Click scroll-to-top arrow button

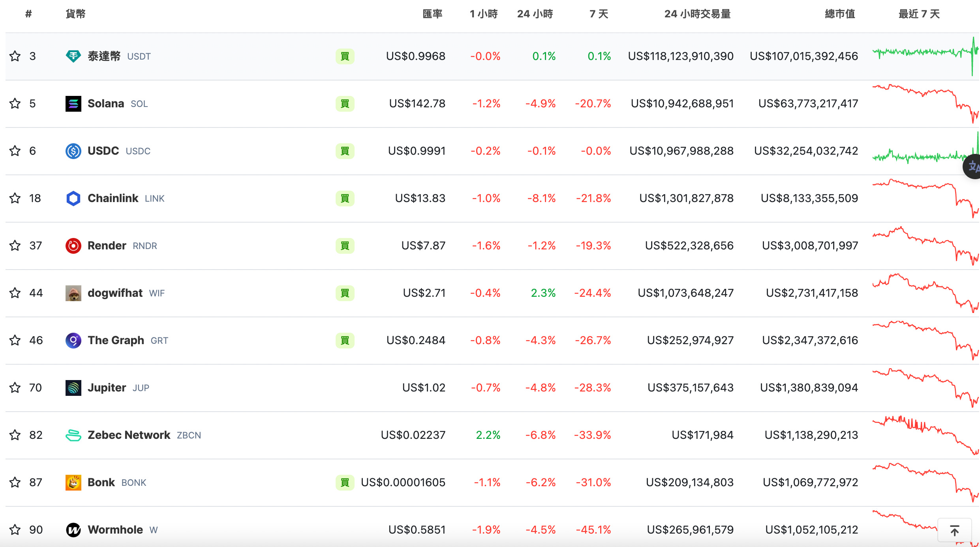[954, 531]
